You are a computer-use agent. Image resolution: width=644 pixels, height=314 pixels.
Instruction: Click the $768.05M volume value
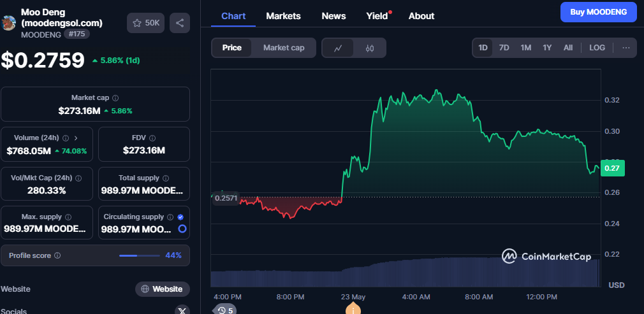tap(29, 151)
